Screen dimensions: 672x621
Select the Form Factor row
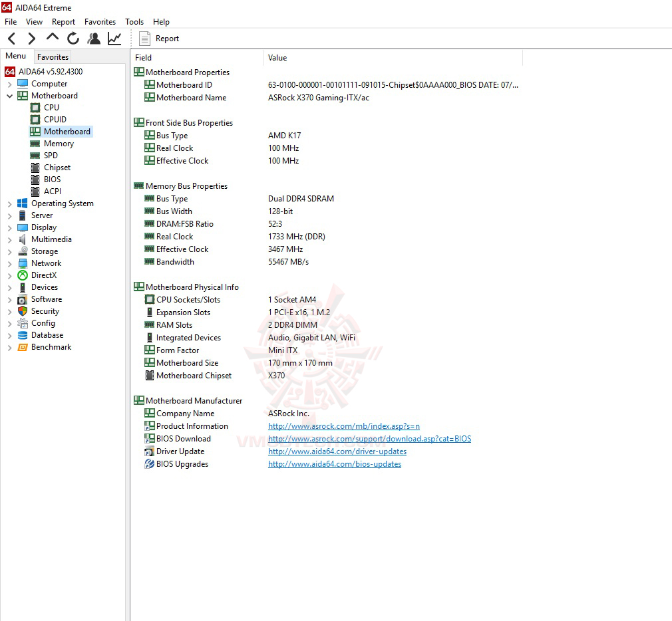pyautogui.click(x=327, y=350)
